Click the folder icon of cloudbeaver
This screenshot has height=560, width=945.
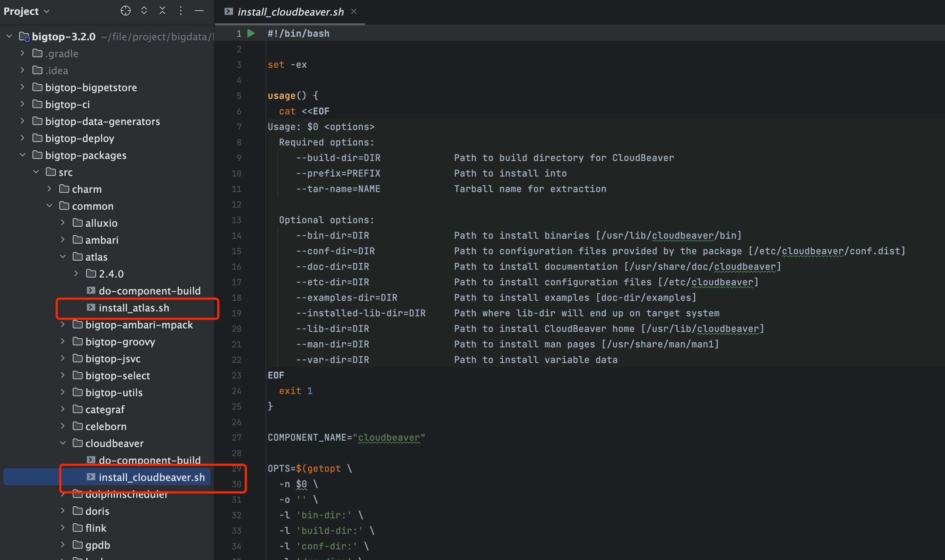click(77, 443)
